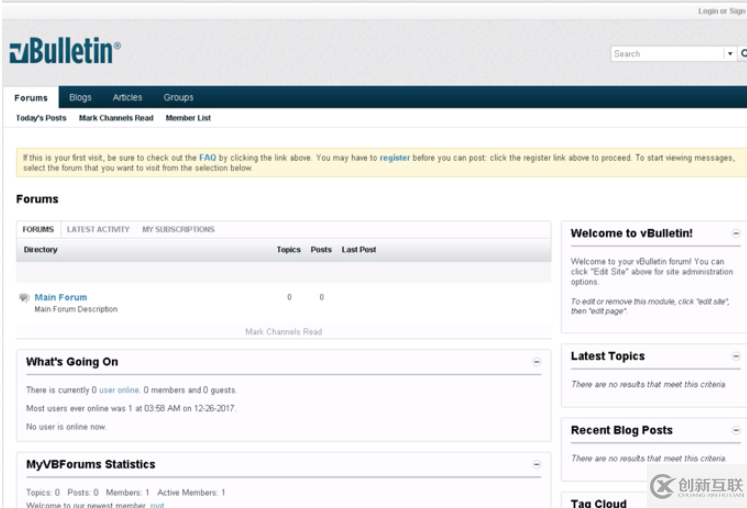
Task: Open the Articles navigation tab
Action: [127, 98]
